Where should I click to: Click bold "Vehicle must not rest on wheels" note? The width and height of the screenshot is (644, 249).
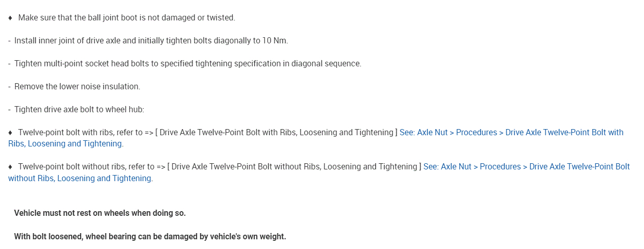coord(100,213)
